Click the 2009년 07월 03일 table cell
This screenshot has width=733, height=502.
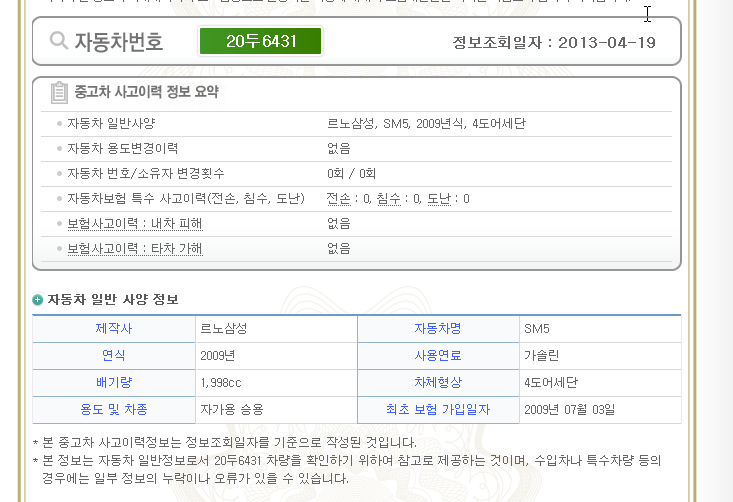click(600, 410)
